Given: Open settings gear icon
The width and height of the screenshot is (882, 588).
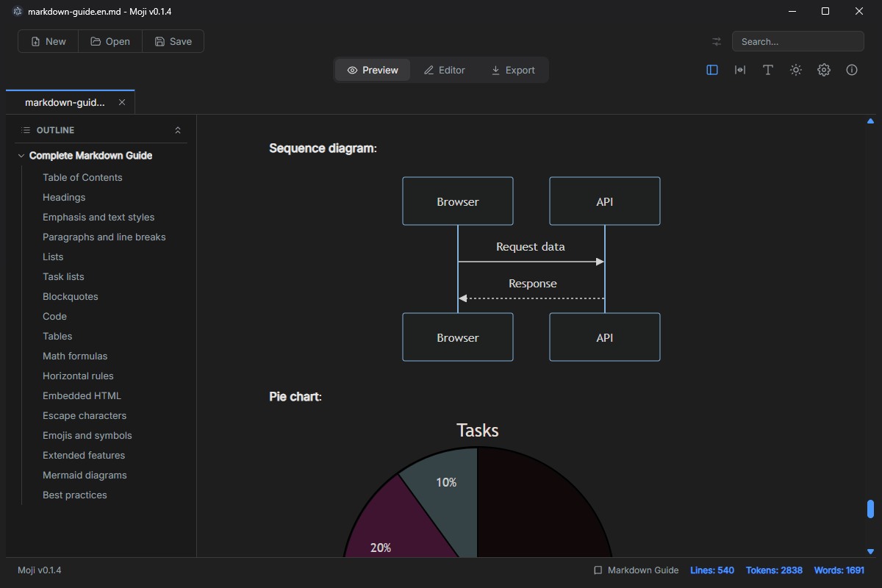Looking at the screenshot, I should [x=824, y=70].
